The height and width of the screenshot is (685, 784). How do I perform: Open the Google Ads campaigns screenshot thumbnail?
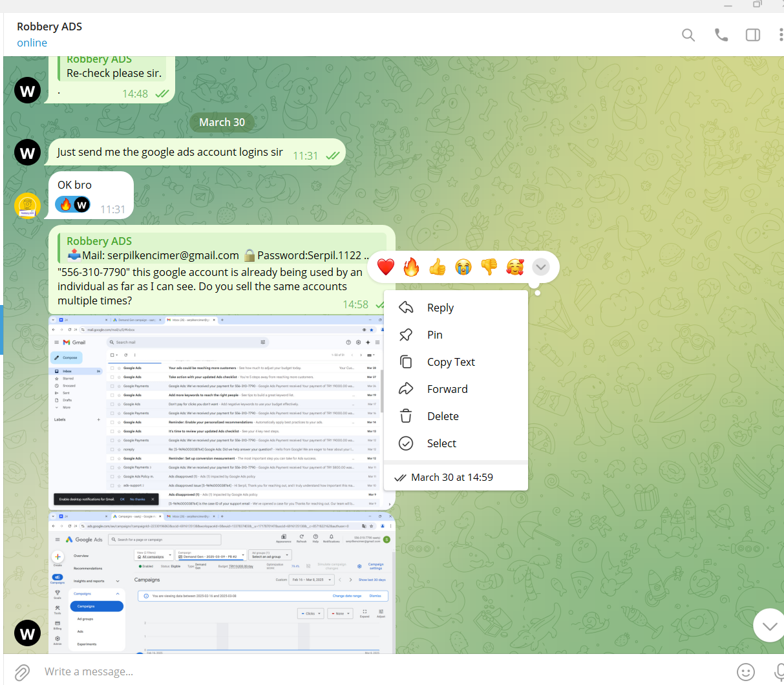222,582
